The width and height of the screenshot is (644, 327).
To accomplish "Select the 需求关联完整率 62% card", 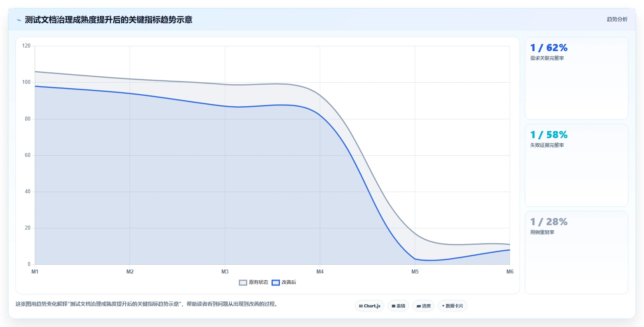I will [576, 78].
